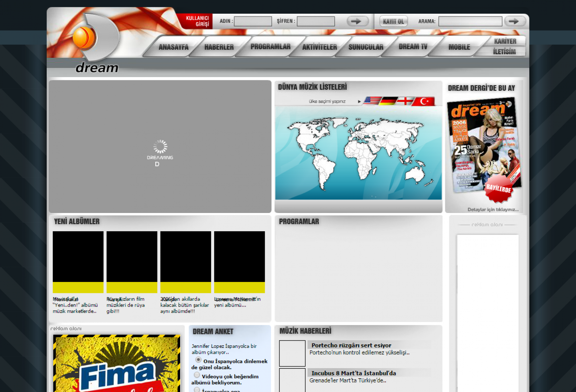This screenshot has width=576, height=392.
Task: Click the ADIN username field
Action: pyautogui.click(x=253, y=22)
